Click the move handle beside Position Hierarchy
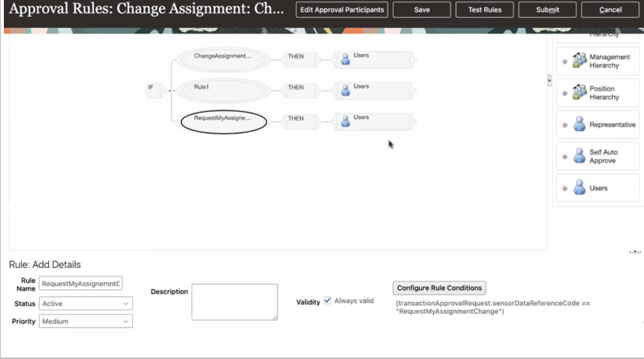 pos(565,93)
